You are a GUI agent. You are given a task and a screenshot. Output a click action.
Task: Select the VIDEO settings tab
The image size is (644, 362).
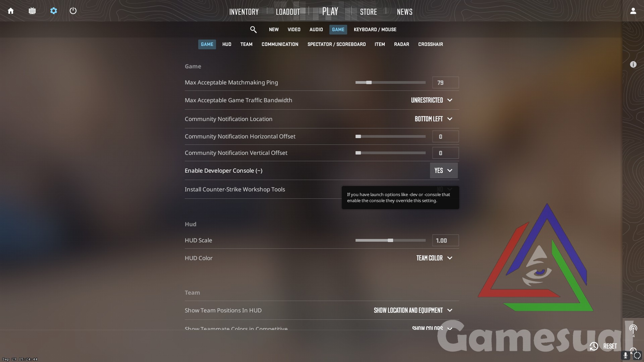[294, 29]
